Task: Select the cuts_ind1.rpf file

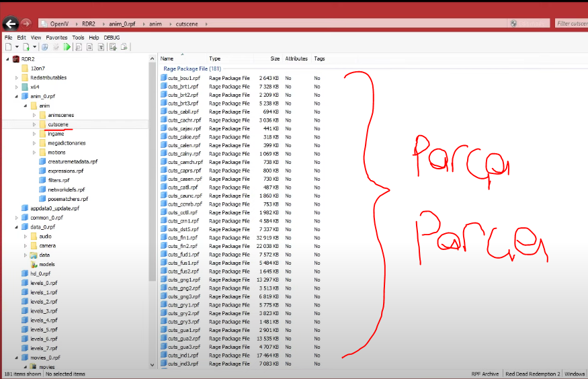Action: [x=183, y=355]
